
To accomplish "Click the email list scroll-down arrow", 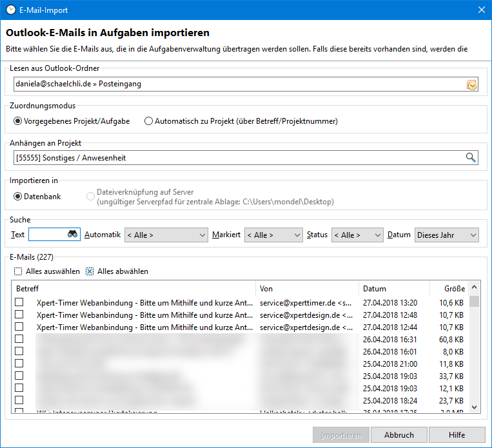I will click(x=475, y=407).
